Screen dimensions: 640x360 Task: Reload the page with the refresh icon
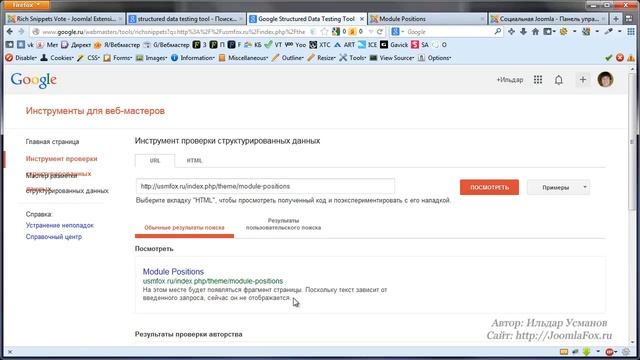point(380,31)
